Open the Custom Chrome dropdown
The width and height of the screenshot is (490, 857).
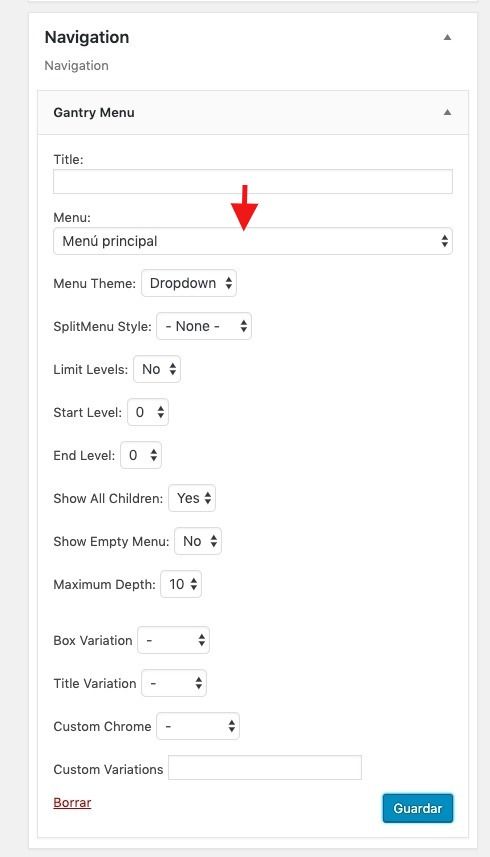point(198,727)
